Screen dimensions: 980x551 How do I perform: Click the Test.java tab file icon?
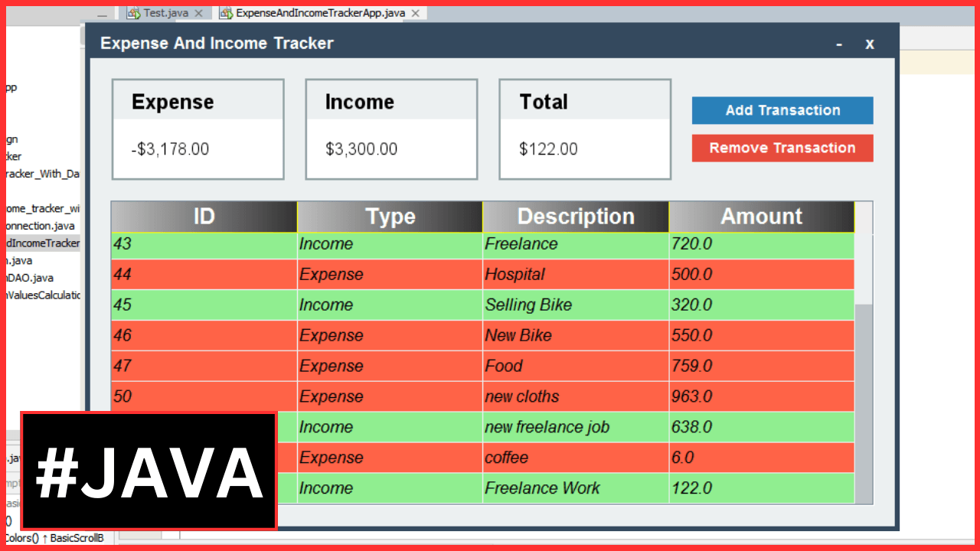pyautogui.click(x=133, y=13)
